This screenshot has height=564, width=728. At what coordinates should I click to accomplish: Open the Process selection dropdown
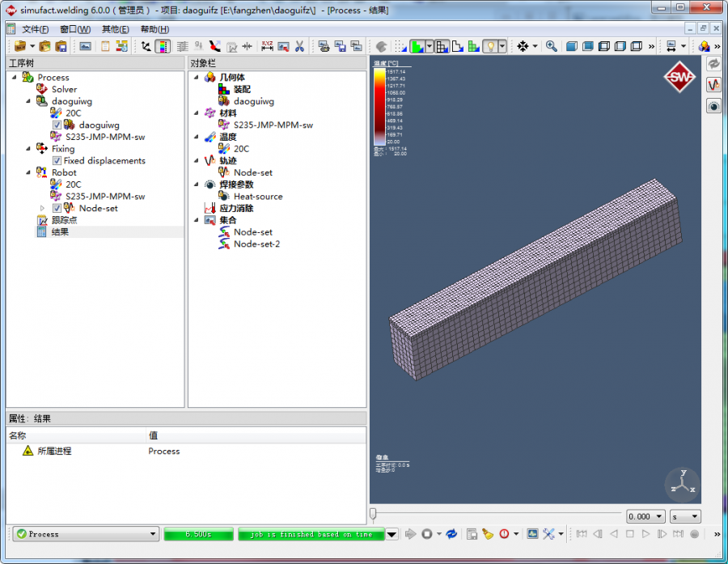tap(153, 534)
